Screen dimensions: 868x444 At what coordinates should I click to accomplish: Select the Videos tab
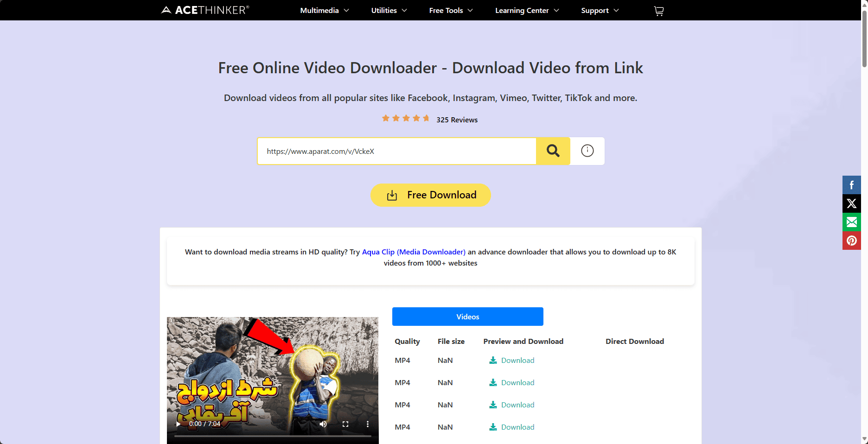[467, 317]
